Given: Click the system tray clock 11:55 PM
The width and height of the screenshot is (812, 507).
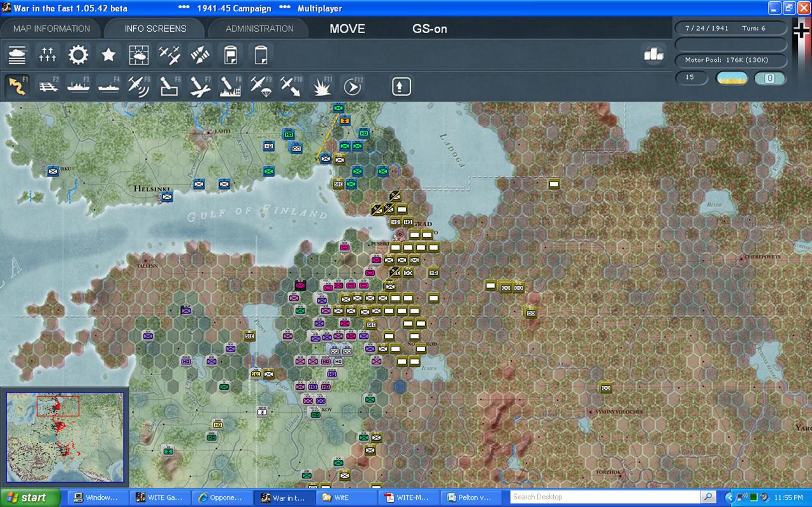Looking at the screenshot, I should pos(789,497).
